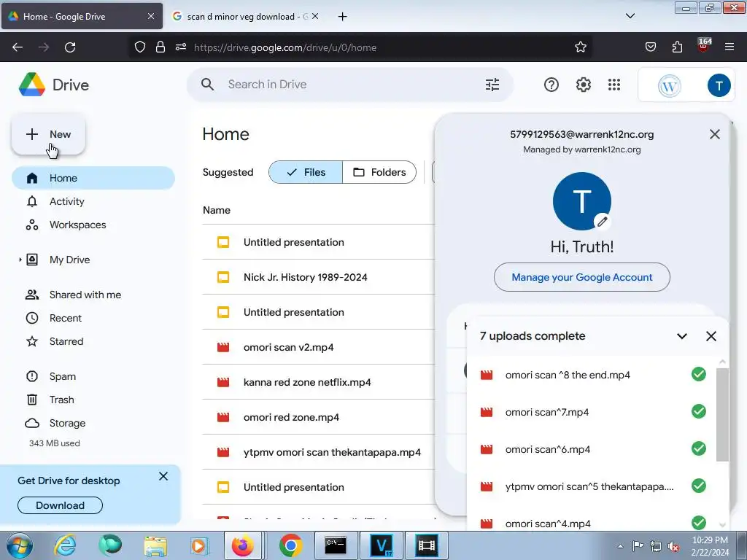This screenshot has height=560, width=747.
Task: Click tracking protection shield icon
Action: click(x=139, y=47)
